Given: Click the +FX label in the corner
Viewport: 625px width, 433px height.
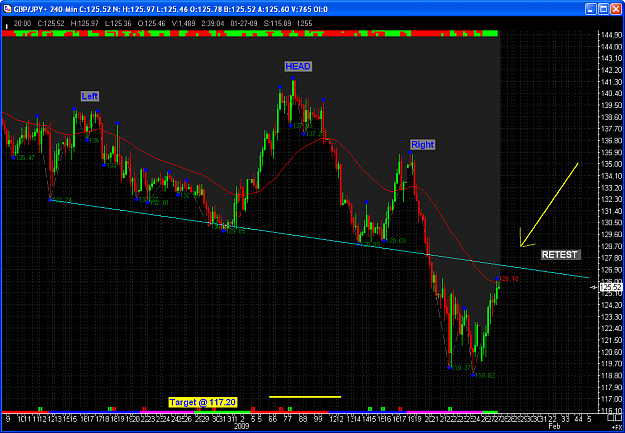Looking at the screenshot, I should point(619,426).
